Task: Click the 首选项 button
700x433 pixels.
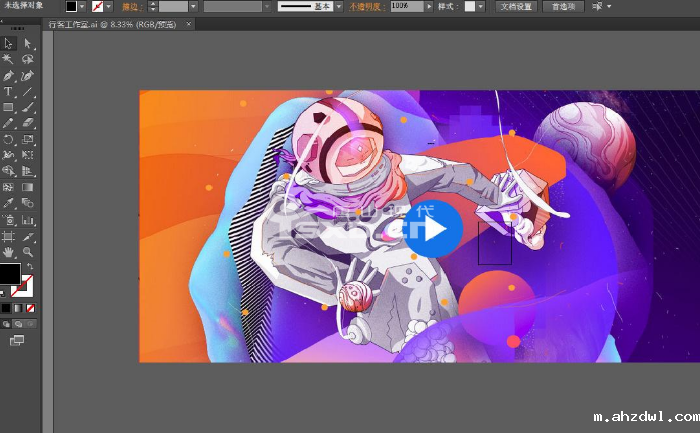Action: [x=563, y=6]
